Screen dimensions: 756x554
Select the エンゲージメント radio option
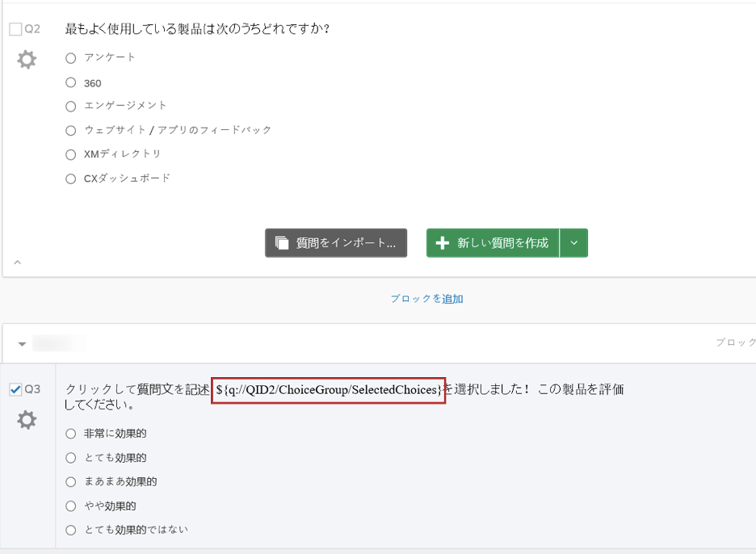[71, 106]
